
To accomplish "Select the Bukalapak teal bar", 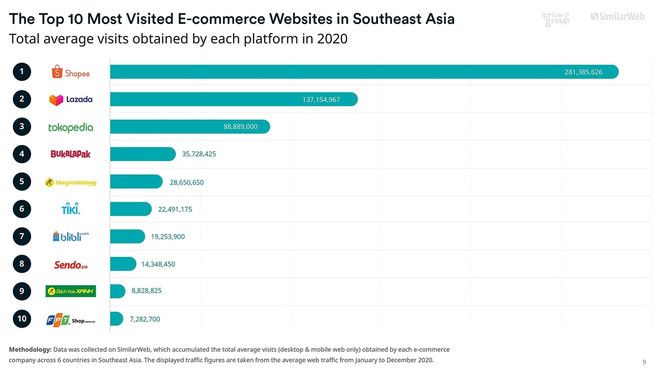I will (143, 154).
